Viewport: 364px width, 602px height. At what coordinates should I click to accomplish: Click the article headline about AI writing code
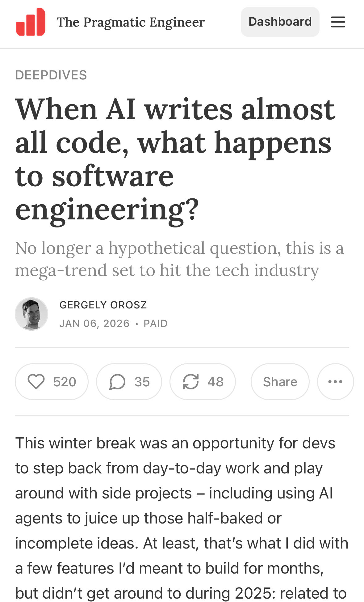click(175, 159)
